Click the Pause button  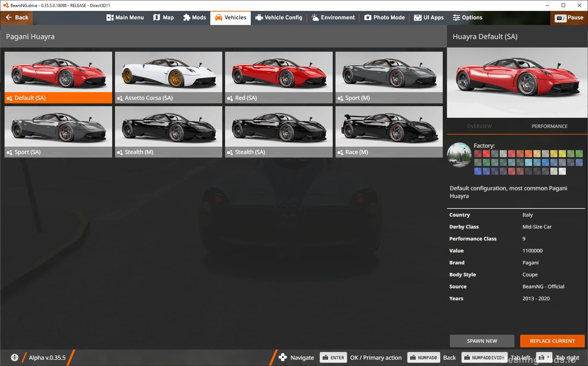point(569,18)
